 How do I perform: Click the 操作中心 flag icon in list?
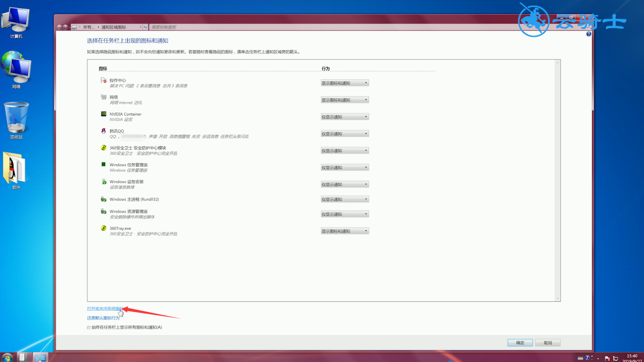pyautogui.click(x=104, y=80)
